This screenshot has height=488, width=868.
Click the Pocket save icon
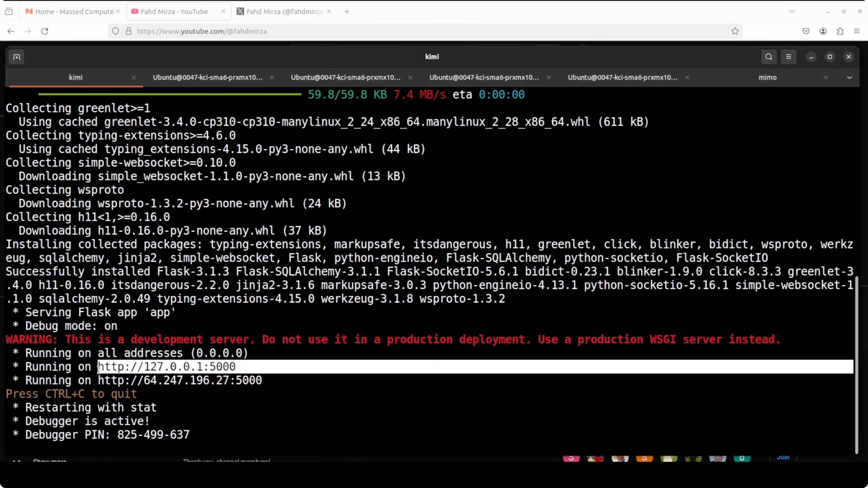tap(806, 31)
